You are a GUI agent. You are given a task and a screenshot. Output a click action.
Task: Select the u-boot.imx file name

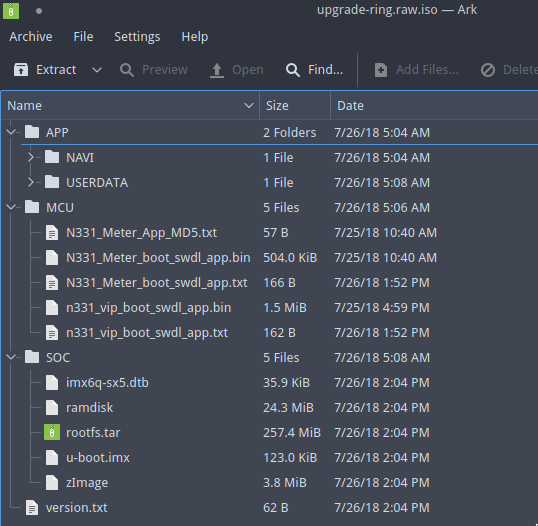coord(98,458)
